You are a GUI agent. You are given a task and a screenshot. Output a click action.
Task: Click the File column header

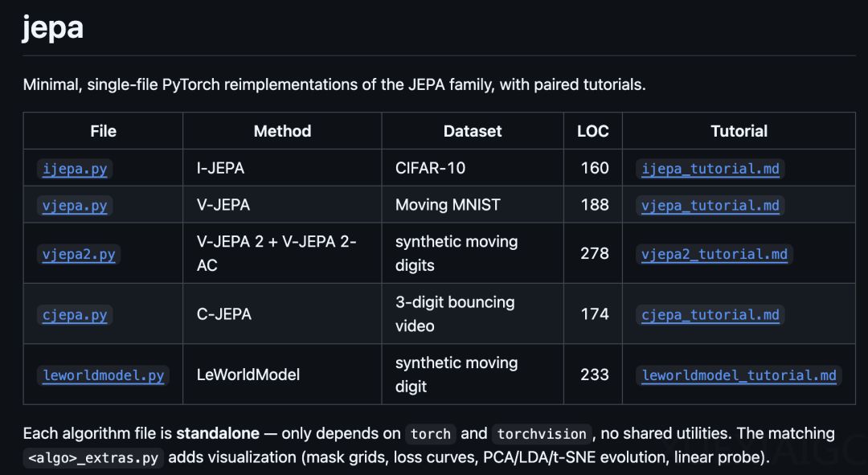104,131
